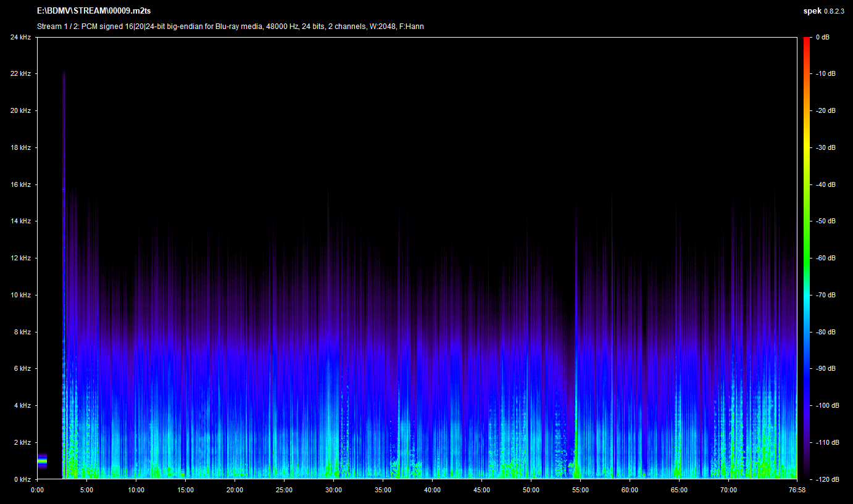
Task: Click the file path E:\BDMV\STREAM\00009.m2ts title
Action: [x=94, y=11]
